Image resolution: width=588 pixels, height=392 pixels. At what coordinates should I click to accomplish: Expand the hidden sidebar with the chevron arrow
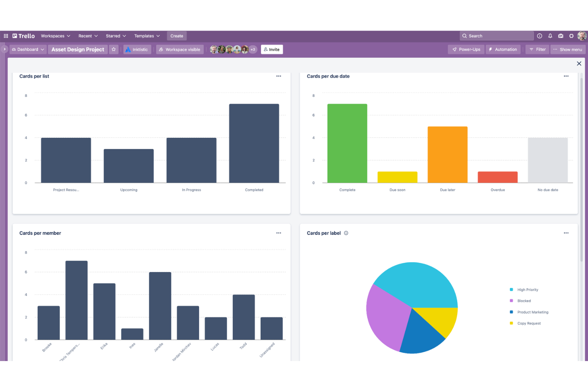[4, 49]
